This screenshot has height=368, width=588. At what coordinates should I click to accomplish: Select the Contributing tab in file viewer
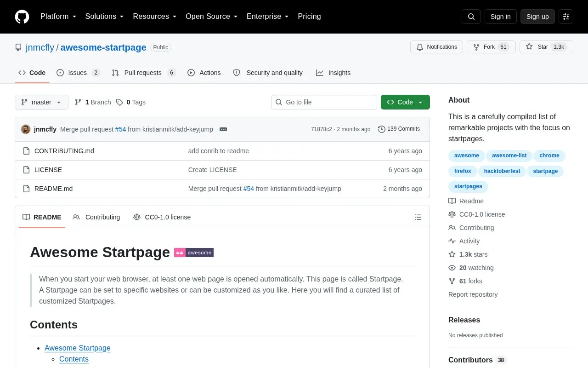(96, 217)
